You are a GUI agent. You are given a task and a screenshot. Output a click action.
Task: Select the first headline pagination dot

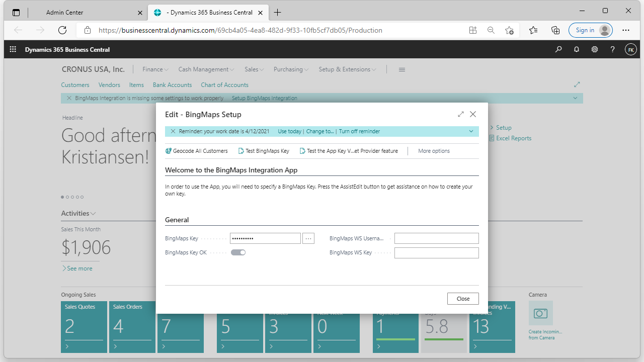[x=63, y=197]
